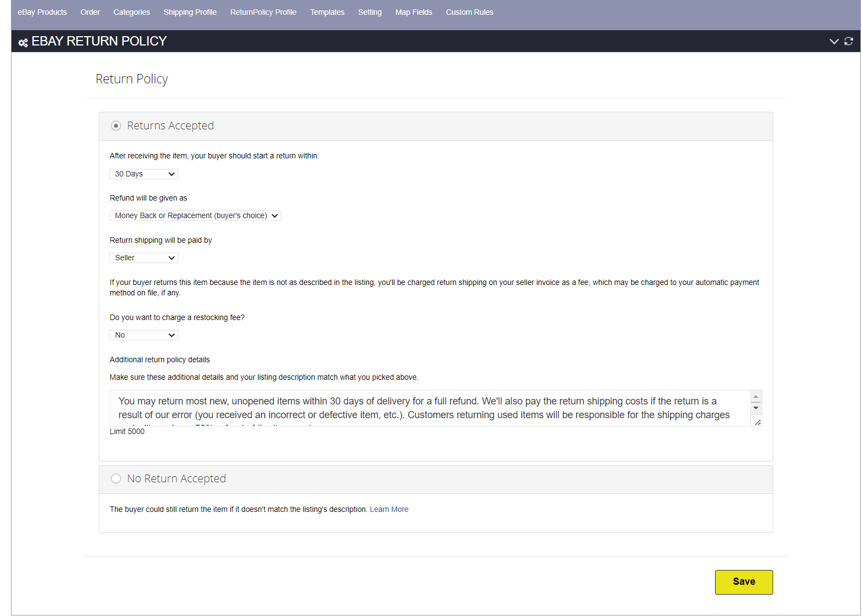Click the Returns Accepted heading label
862x616 pixels.
pyautogui.click(x=171, y=126)
